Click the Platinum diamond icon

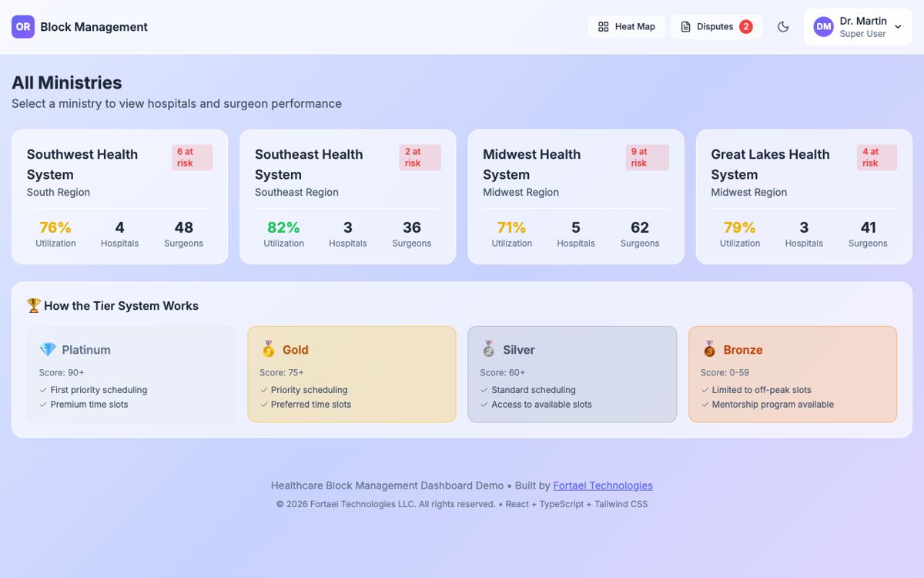48,350
